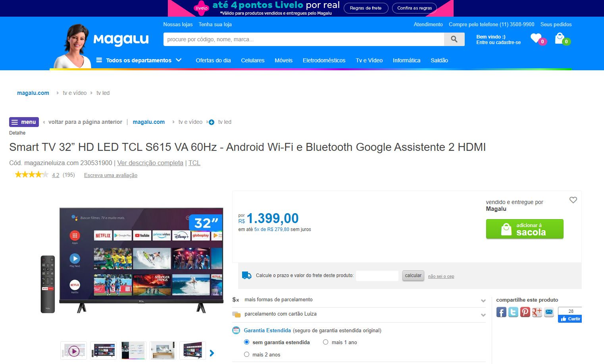Click Escreva uma avaliação link
This screenshot has width=604, height=364.
111,175
